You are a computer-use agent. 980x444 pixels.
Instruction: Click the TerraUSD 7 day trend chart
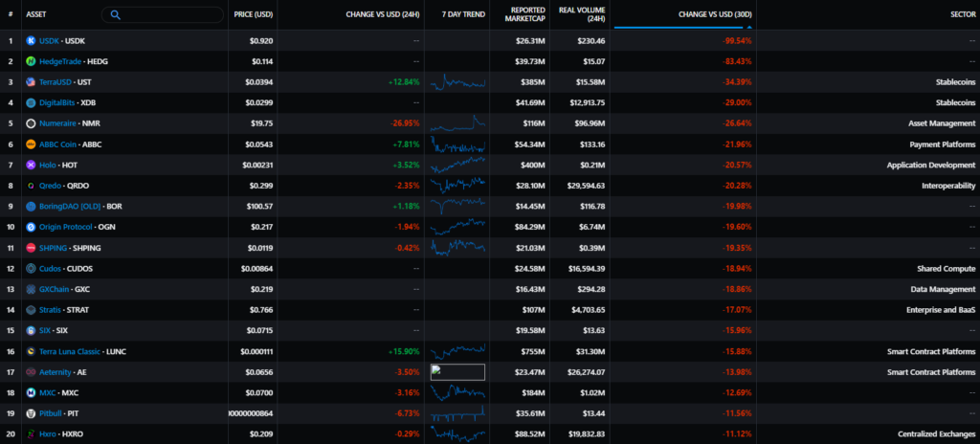click(457, 82)
